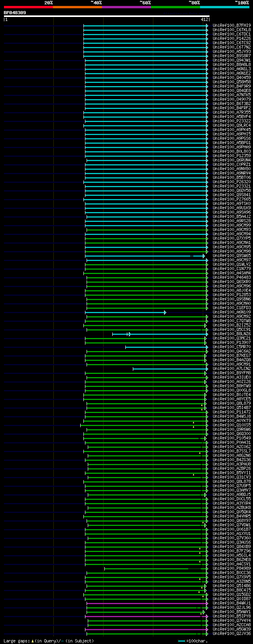Select the UniRef100_Q1WLV2 label
Screen dimensions: 253x644
tap(232, 264)
